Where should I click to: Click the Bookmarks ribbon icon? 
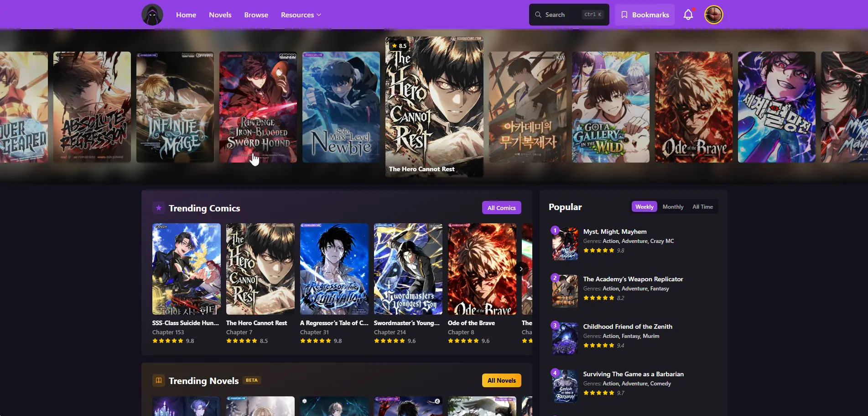coord(624,15)
